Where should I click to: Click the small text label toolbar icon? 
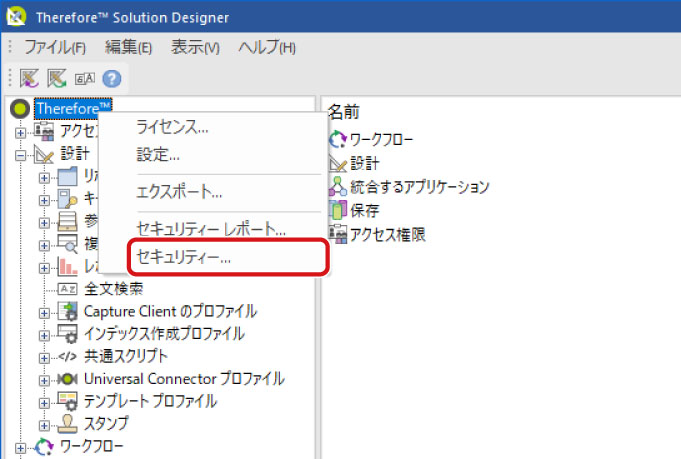click(85, 78)
